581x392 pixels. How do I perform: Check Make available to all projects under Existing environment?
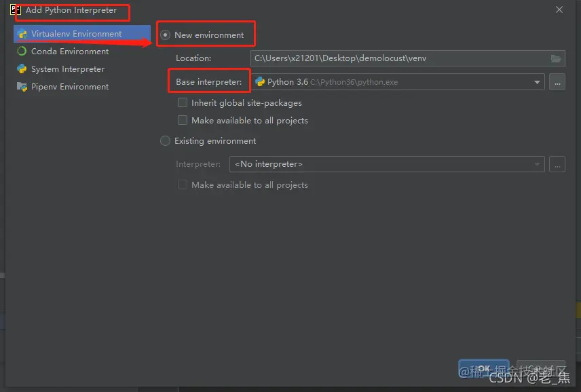click(x=183, y=184)
